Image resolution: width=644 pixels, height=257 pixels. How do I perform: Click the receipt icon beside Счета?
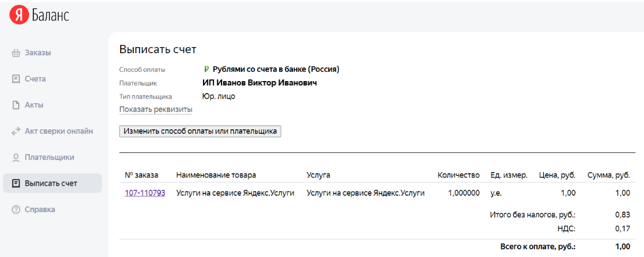[x=16, y=79]
